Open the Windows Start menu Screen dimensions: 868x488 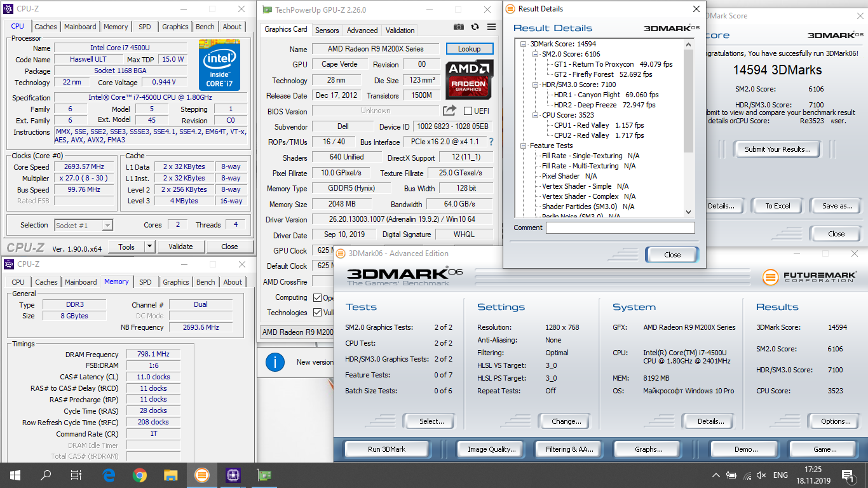click(15, 475)
